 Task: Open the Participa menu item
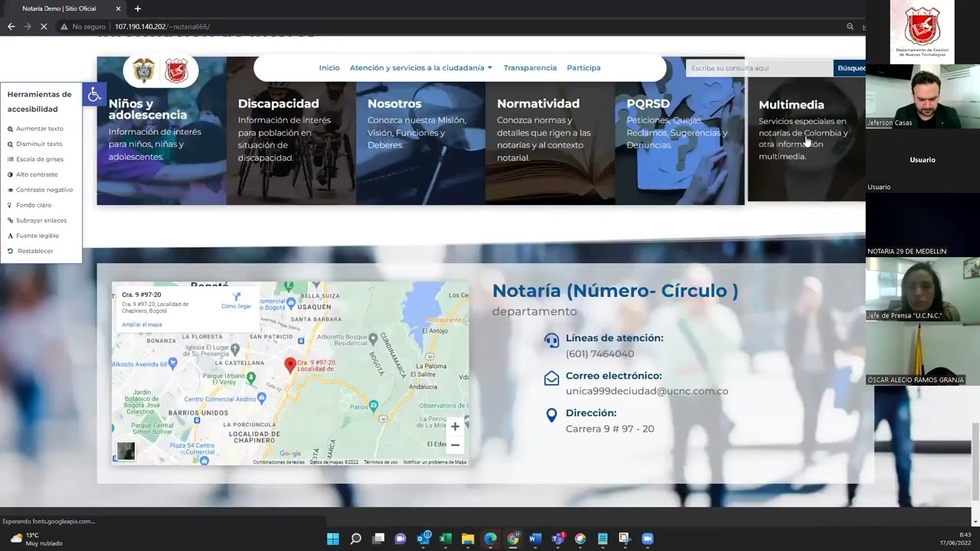tap(583, 68)
